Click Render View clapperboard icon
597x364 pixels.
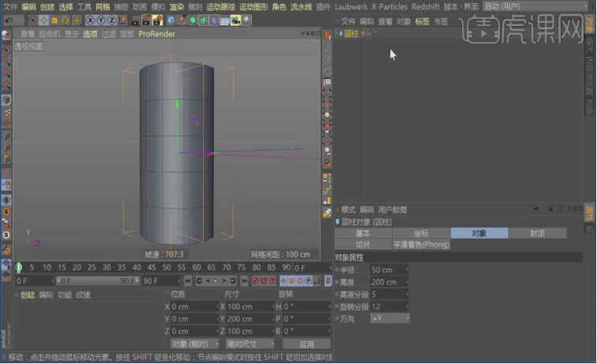136,21
